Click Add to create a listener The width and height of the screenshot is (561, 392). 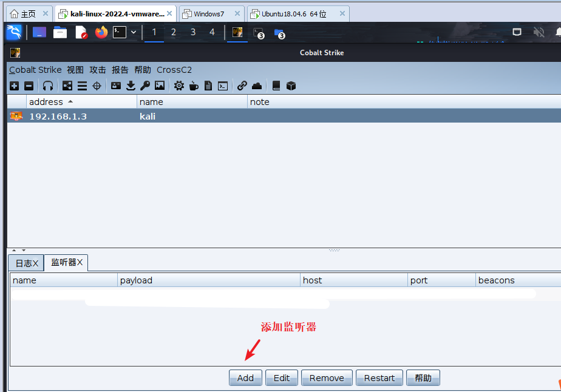[245, 377]
